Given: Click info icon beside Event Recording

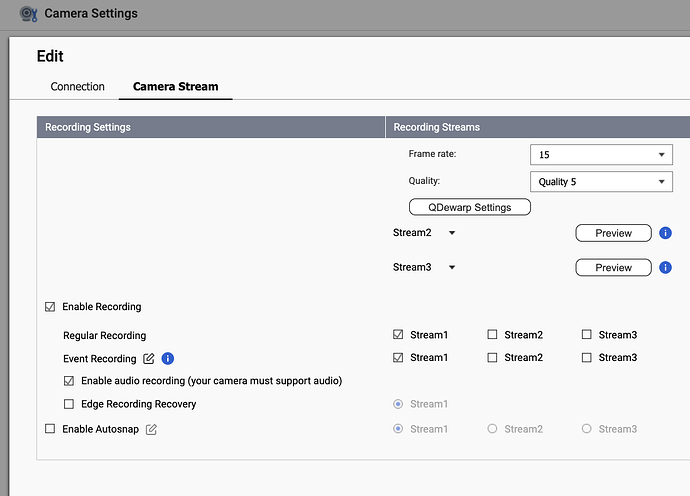Looking at the screenshot, I should [168, 358].
